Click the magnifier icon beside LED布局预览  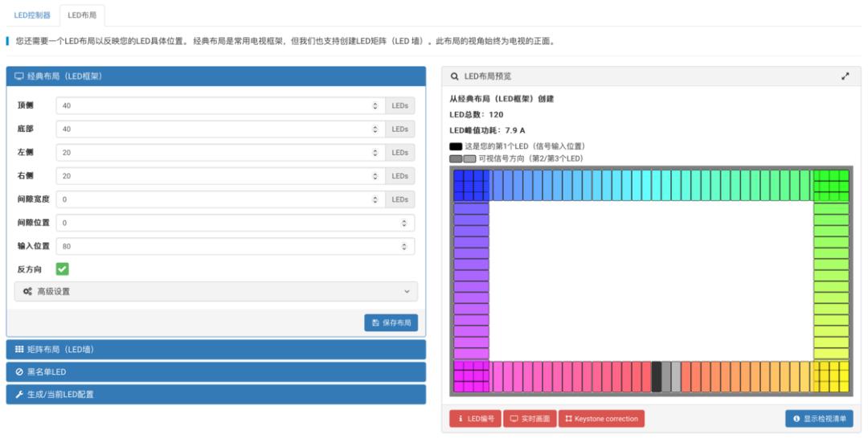455,76
